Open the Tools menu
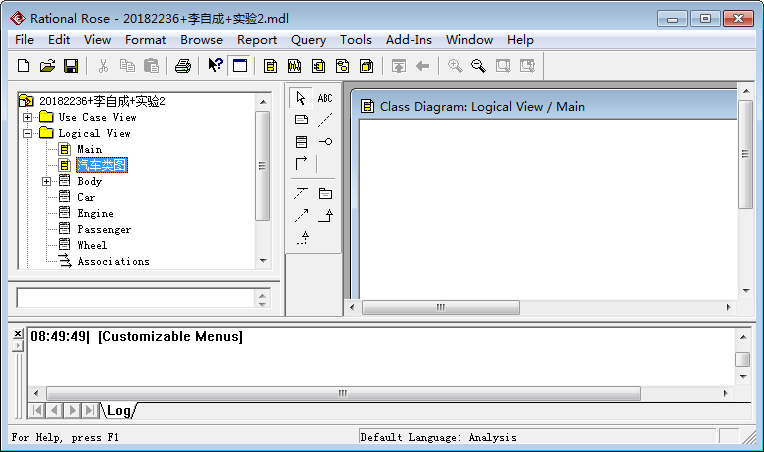The height and width of the screenshot is (452, 764). 356,40
